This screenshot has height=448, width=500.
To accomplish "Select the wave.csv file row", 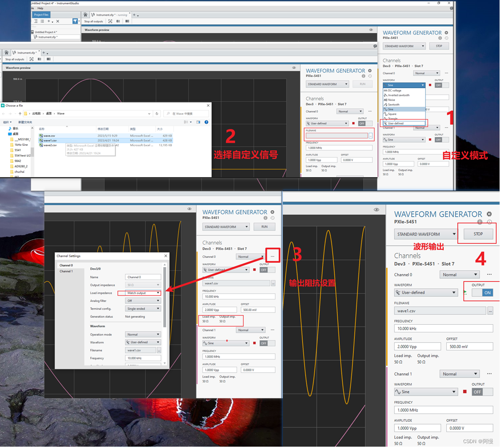I will click(105, 136).
